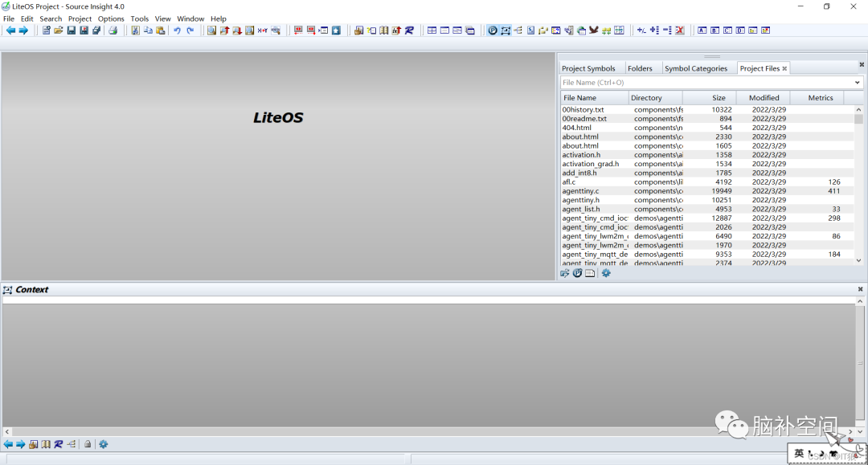Click the Save file disk icon

72,31
